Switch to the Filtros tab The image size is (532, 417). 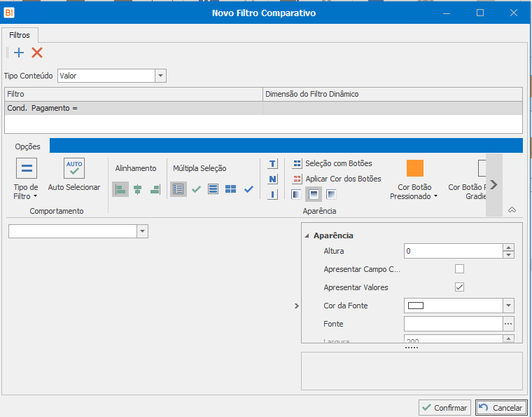click(x=20, y=34)
